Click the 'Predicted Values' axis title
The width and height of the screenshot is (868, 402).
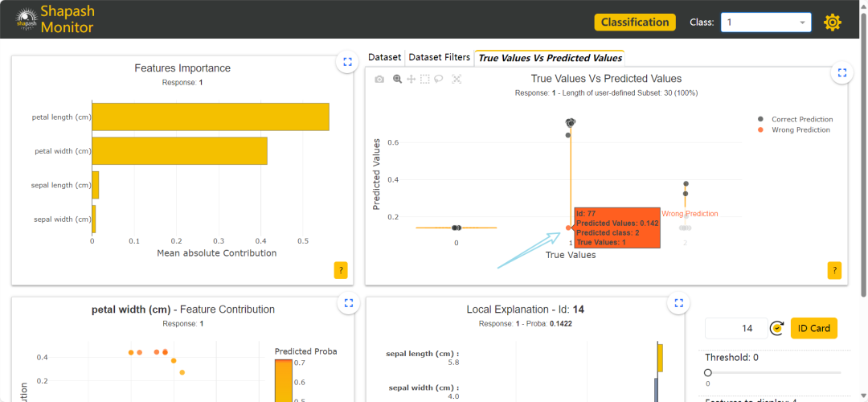click(377, 174)
